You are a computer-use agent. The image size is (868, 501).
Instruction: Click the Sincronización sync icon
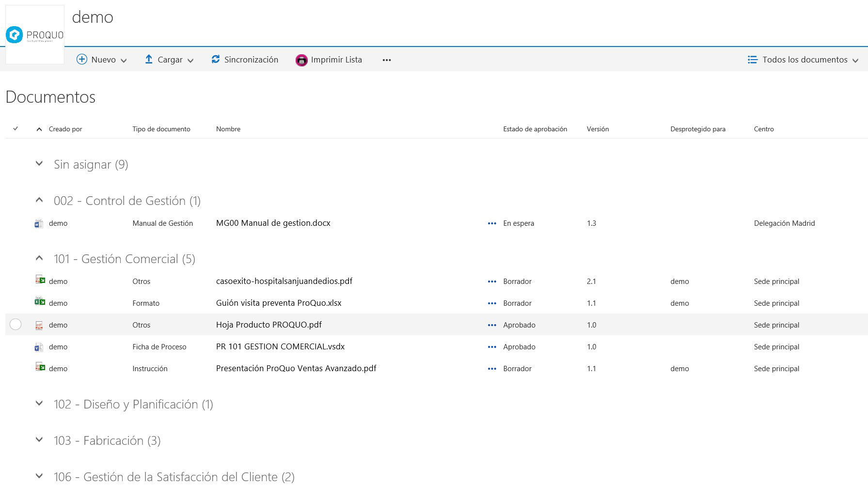(x=216, y=59)
